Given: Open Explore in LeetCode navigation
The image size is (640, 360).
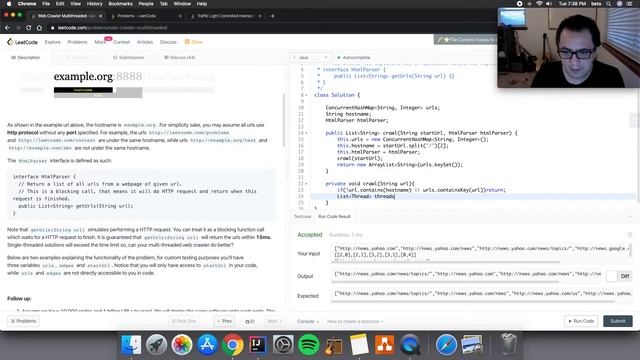Looking at the screenshot, I should [x=53, y=42].
